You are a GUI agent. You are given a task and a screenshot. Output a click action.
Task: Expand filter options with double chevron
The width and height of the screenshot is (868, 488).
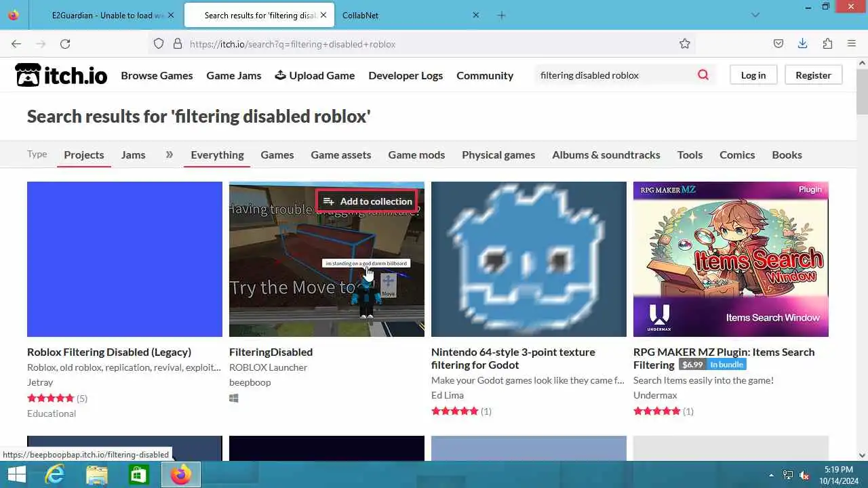[170, 155]
